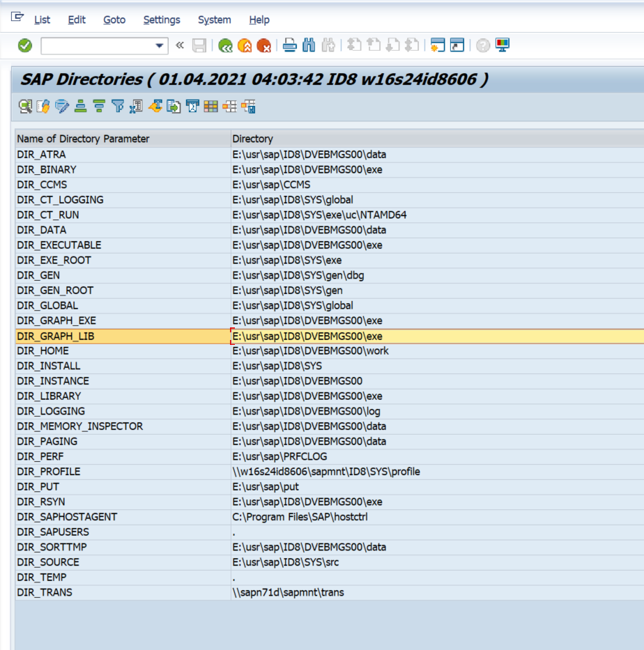Click the green Back arrow icon
644x650 pixels.
pyautogui.click(x=225, y=46)
